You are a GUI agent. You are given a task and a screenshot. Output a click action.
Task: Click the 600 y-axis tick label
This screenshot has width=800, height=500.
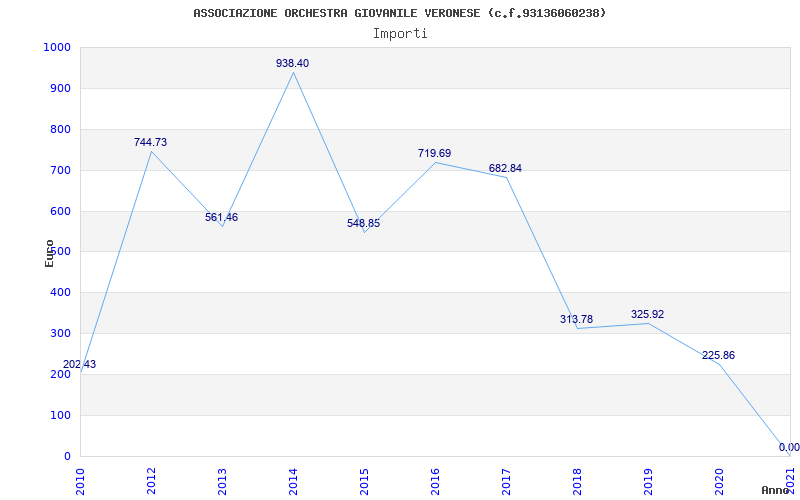click(x=60, y=211)
